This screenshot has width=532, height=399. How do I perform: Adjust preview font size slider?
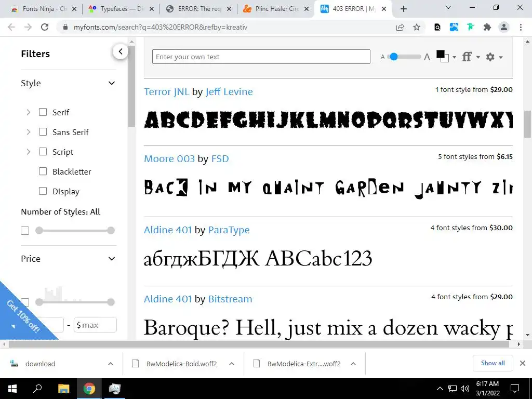pyautogui.click(x=404, y=57)
